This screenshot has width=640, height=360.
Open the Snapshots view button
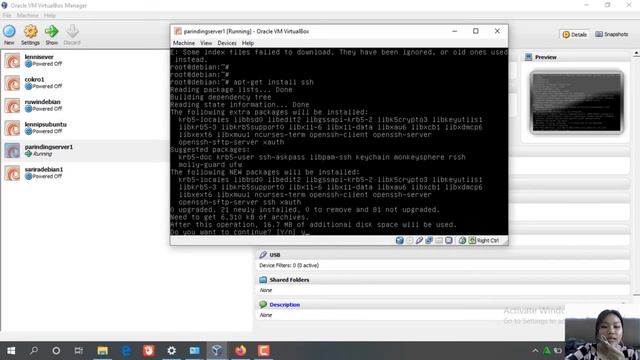611,34
